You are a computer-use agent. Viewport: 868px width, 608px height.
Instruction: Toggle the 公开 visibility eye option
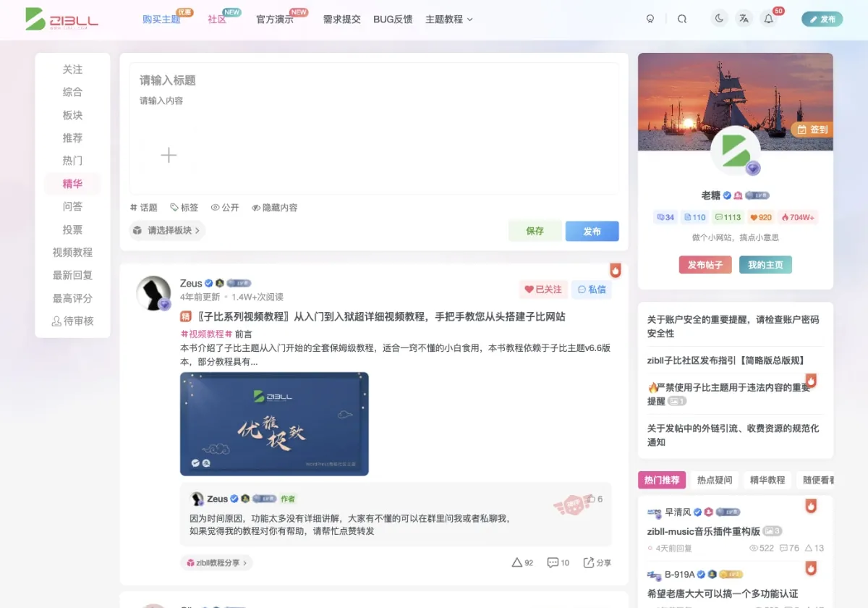225,208
